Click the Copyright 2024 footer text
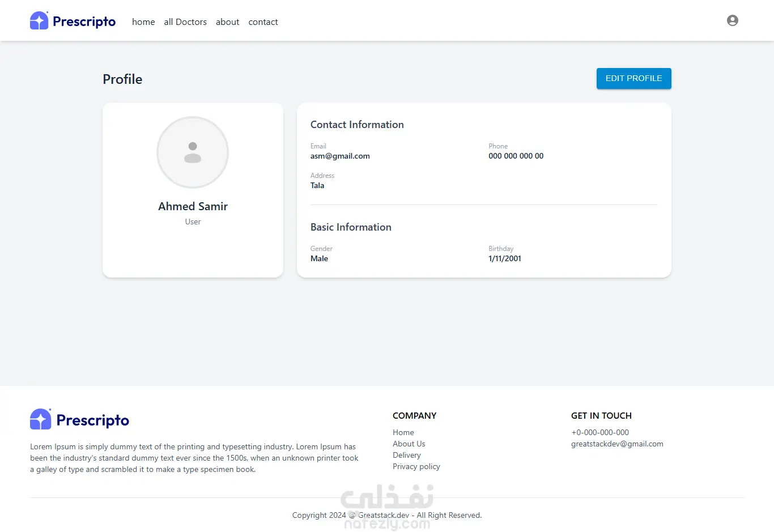This screenshot has height=532, width=774. click(x=387, y=515)
